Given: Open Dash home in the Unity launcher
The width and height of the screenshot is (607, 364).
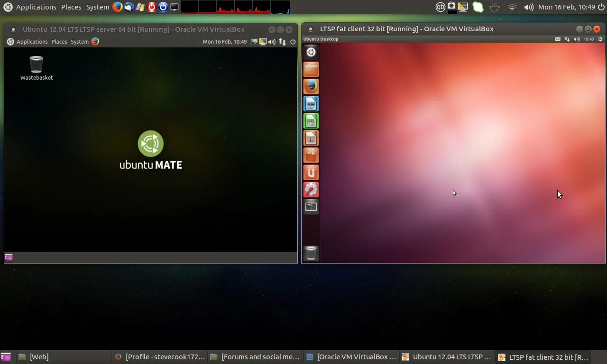Looking at the screenshot, I should tap(311, 52).
